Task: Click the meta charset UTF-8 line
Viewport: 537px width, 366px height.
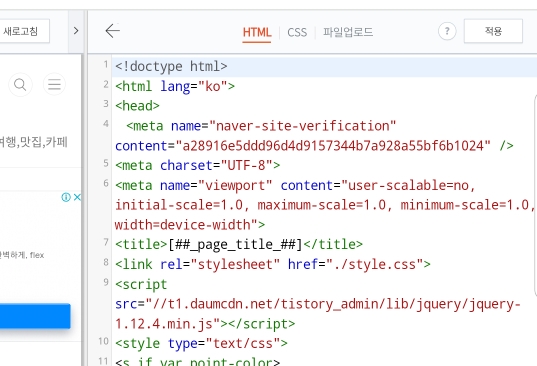Action: click(198, 166)
